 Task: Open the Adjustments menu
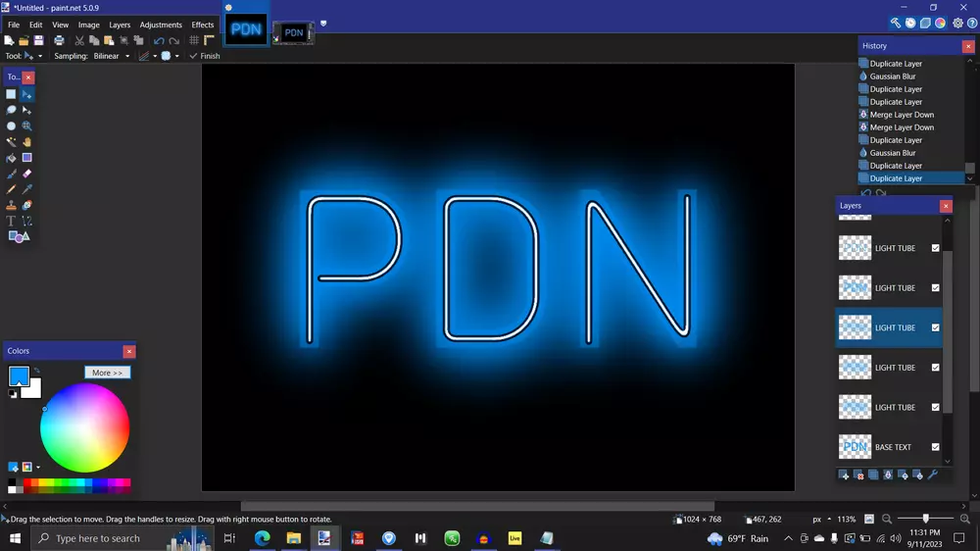tap(161, 25)
